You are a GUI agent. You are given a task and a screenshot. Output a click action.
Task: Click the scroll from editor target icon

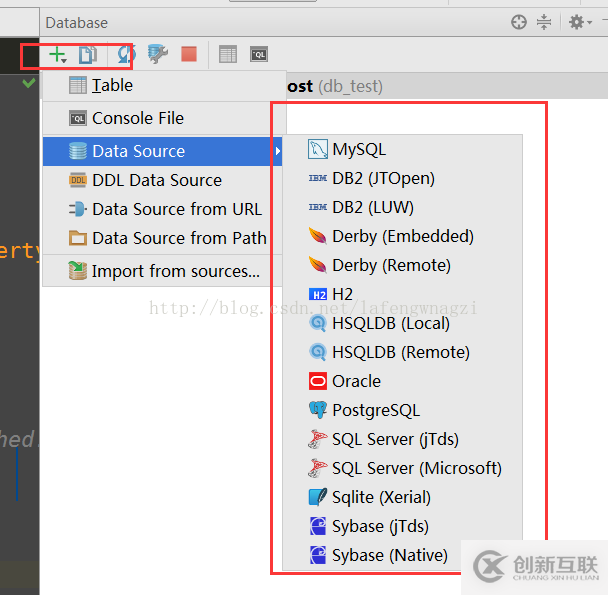click(x=519, y=22)
